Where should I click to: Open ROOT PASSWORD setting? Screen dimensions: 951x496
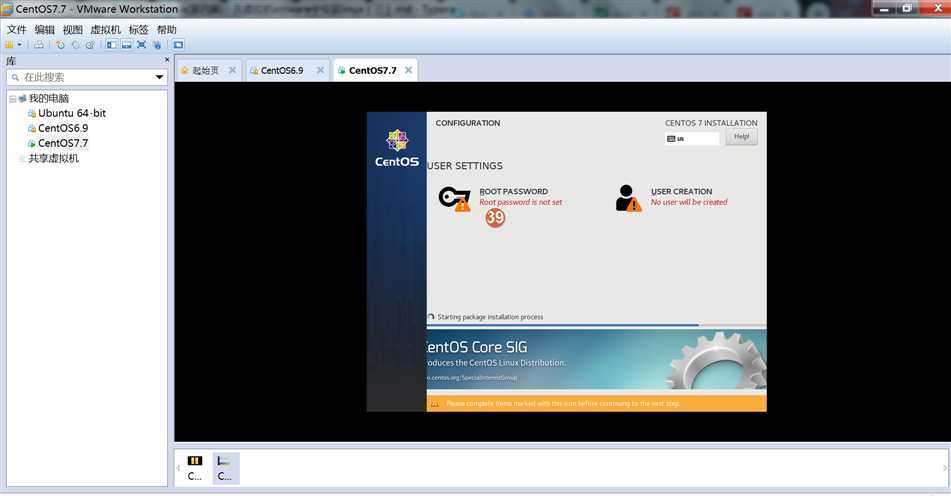[x=513, y=192]
